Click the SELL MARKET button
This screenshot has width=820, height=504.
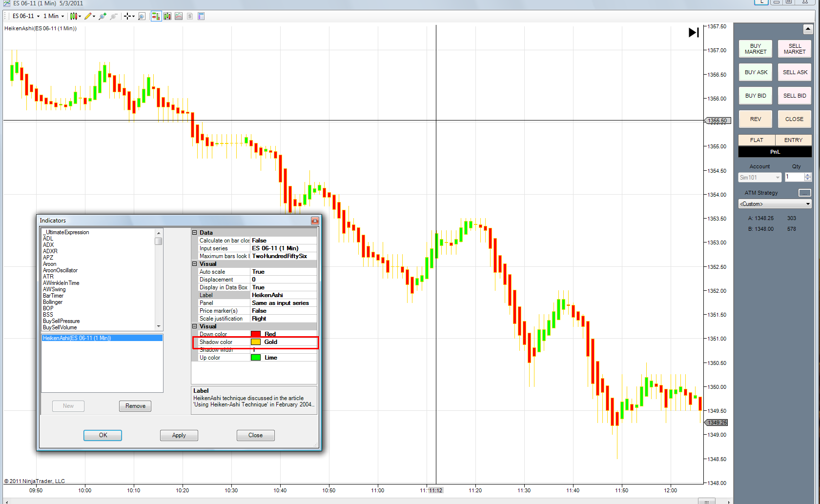click(795, 49)
